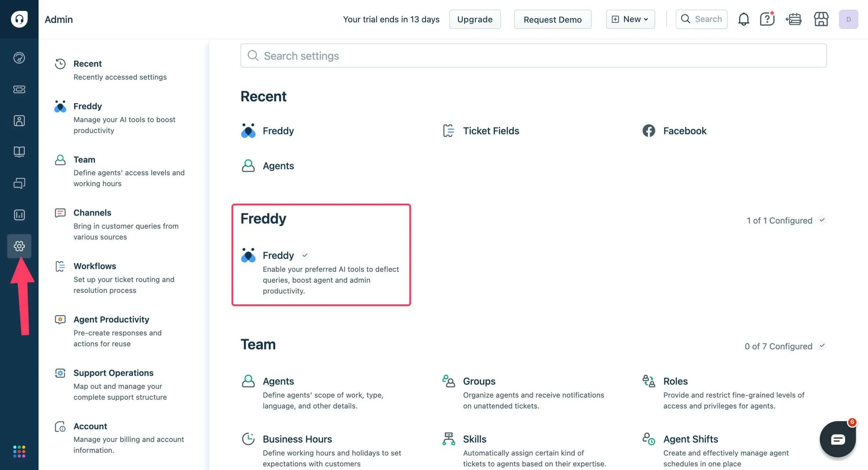Open Agent Shifts in Team section
This screenshot has width=868, height=470.
716,450
